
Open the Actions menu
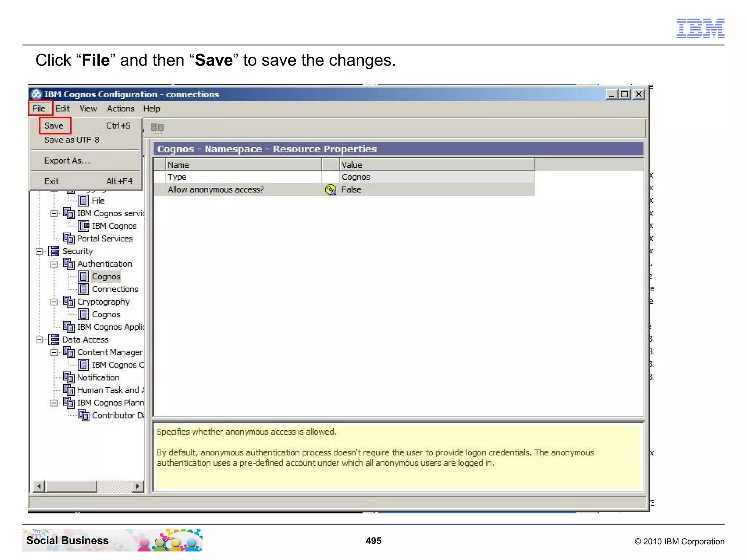click(120, 108)
